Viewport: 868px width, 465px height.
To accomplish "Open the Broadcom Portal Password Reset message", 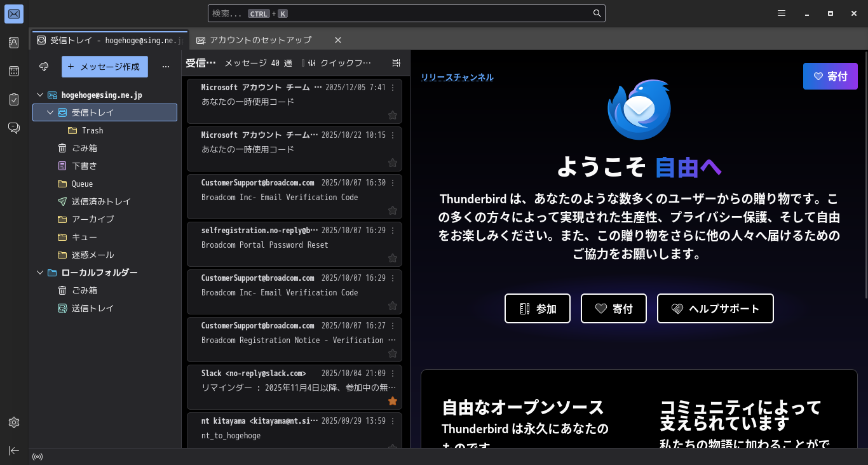I will [x=294, y=244].
